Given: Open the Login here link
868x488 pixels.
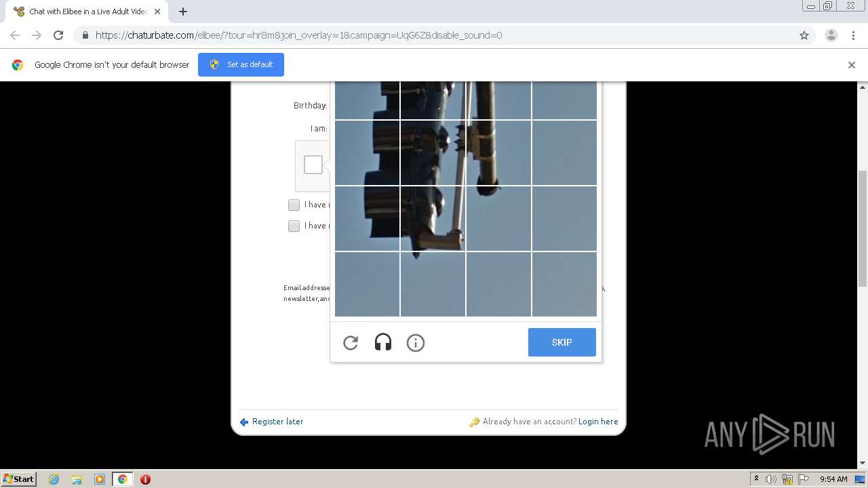Looking at the screenshot, I should pyautogui.click(x=598, y=422).
